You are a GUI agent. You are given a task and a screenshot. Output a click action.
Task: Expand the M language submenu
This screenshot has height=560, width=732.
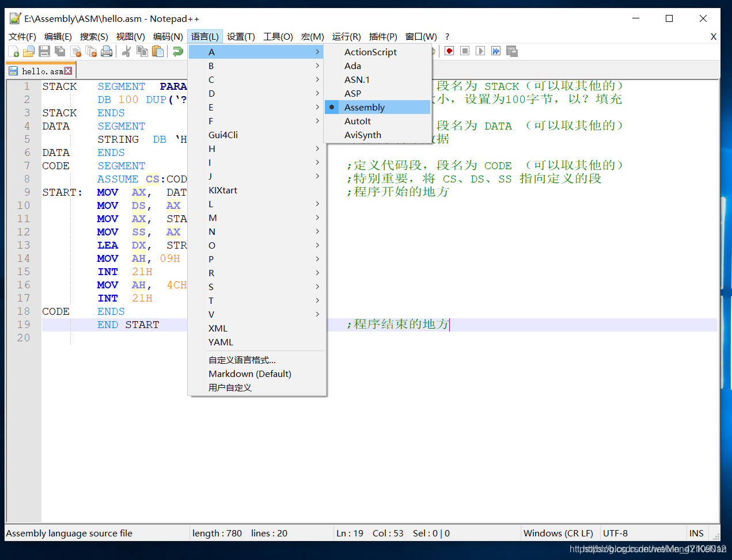pyautogui.click(x=256, y=218)
